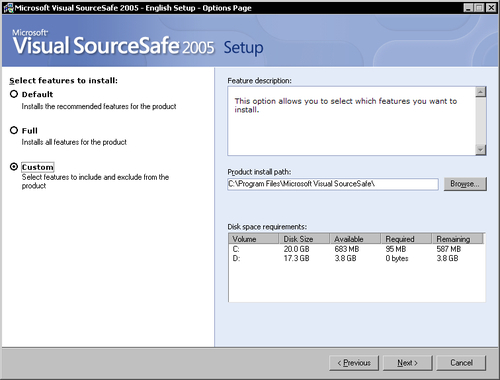Select the Full install option
The height and width of the screenshot is (380, 500).
pos(14,130)
